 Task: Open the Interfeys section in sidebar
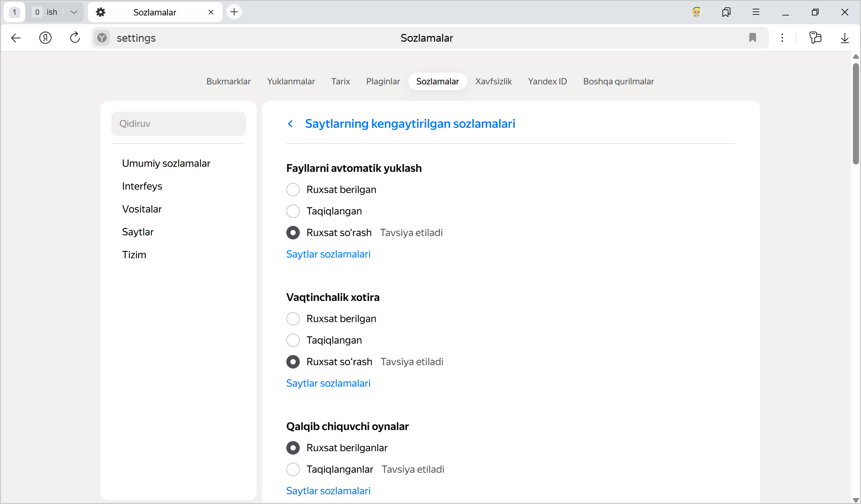[x=142, y=186]
